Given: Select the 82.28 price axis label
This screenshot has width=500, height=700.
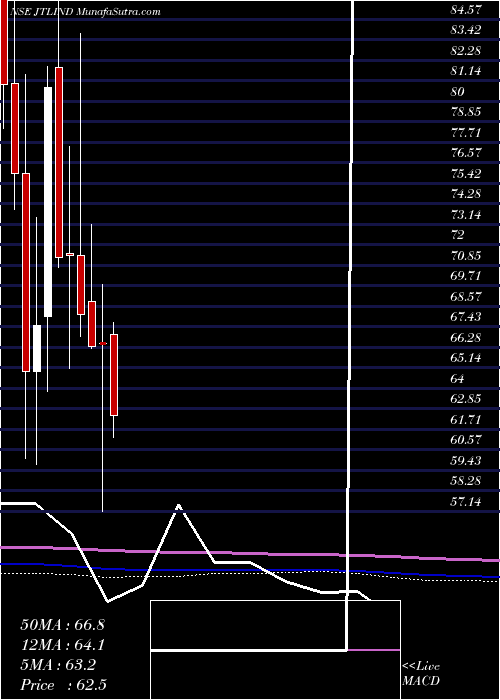Looking at the screenshot, I should tap(466, 50).
